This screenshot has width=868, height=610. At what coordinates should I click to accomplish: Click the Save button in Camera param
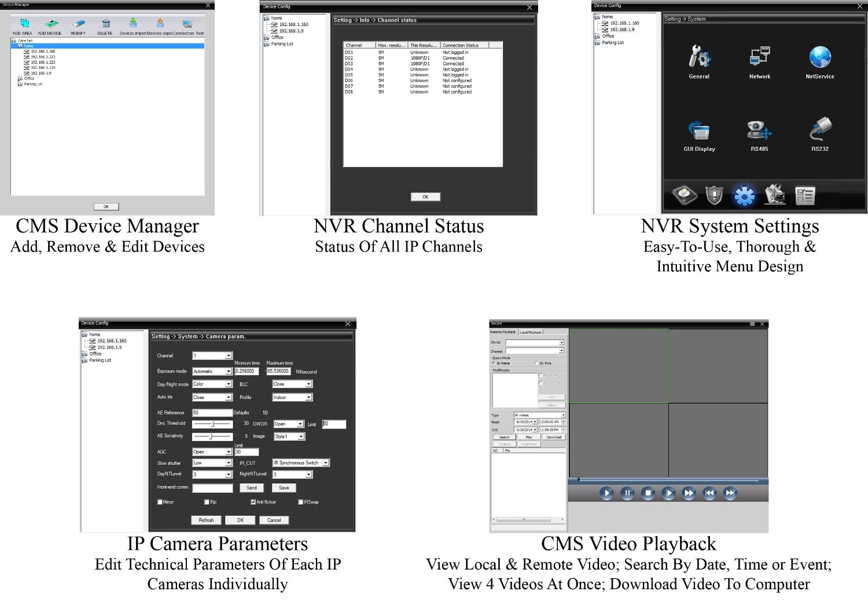284,488
